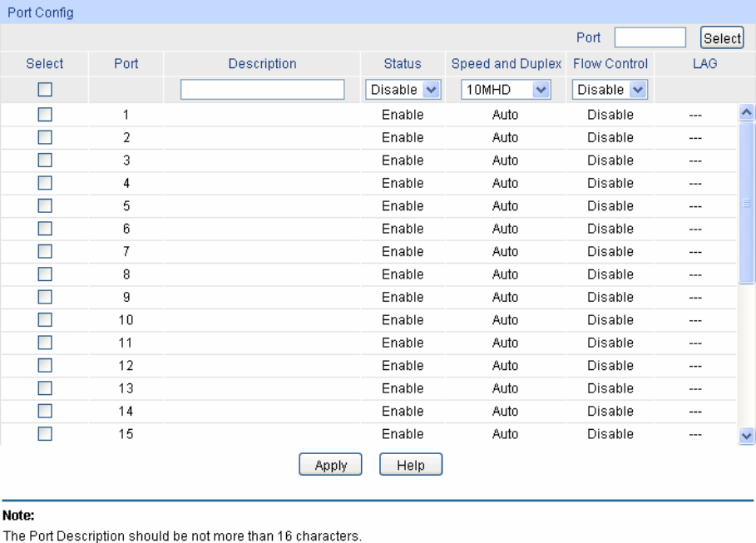Open the Help button

411,465
